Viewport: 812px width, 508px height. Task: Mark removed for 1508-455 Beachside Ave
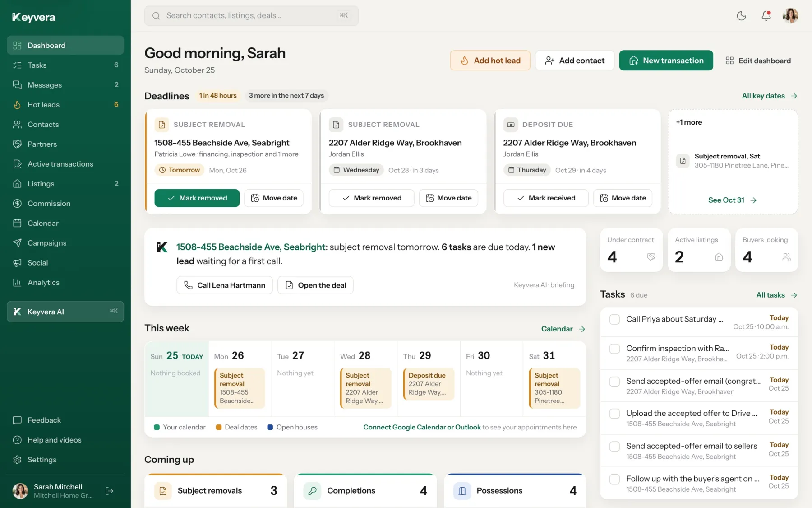pos(197,198)
